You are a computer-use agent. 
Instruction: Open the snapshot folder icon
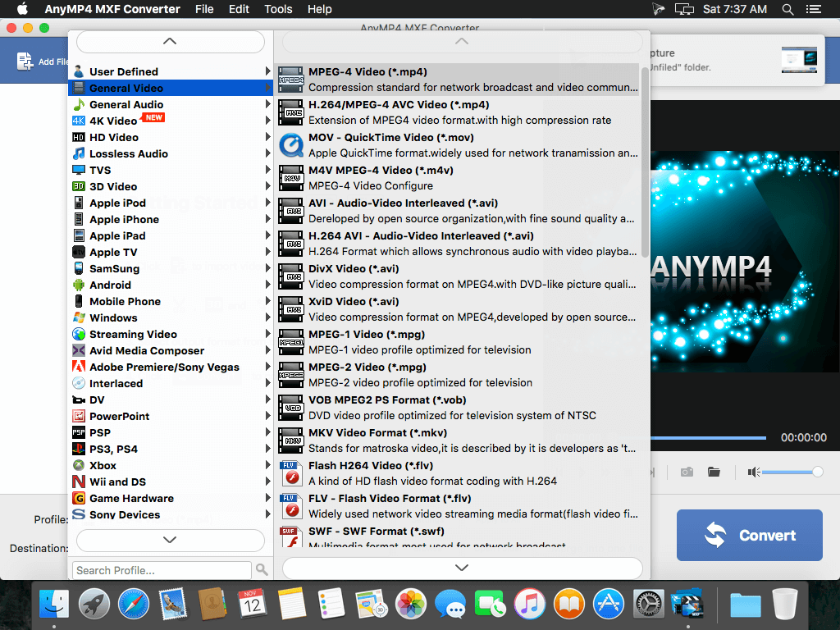pos(714,472)
